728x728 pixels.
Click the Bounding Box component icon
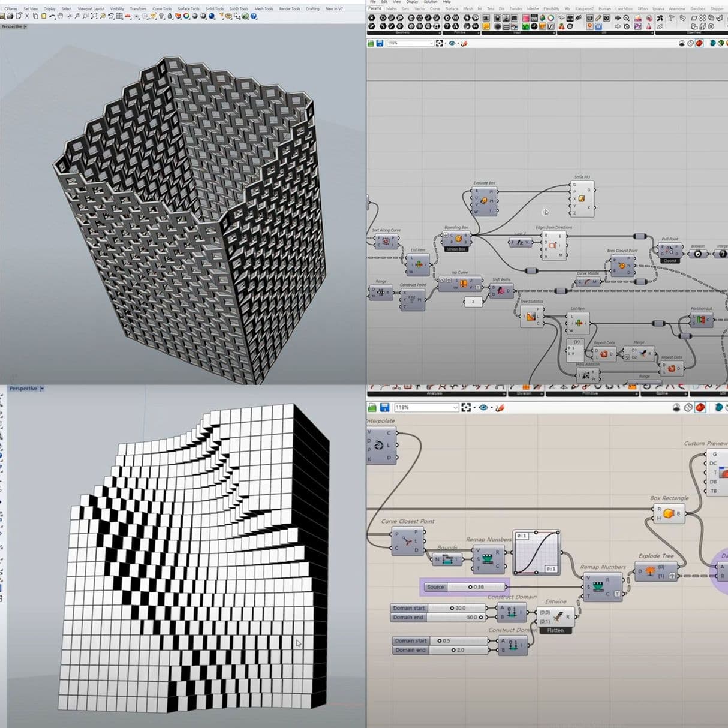click(x=459, y=239)
